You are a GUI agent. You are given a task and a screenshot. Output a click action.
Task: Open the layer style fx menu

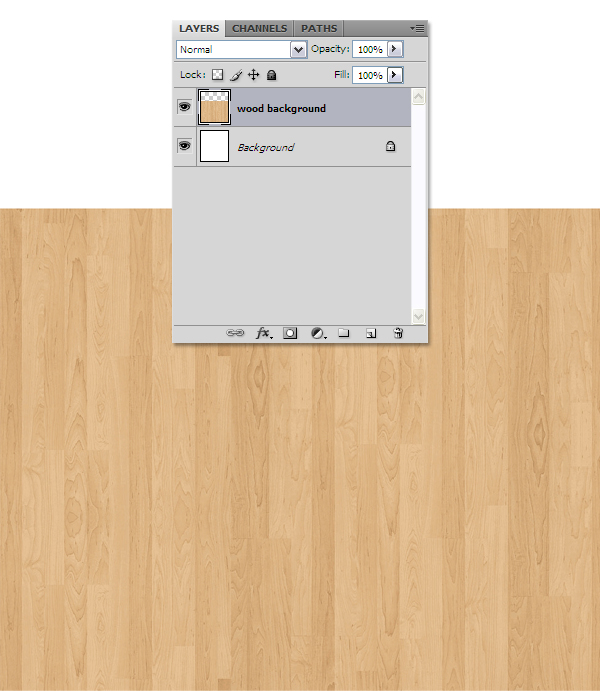point(263,333)
